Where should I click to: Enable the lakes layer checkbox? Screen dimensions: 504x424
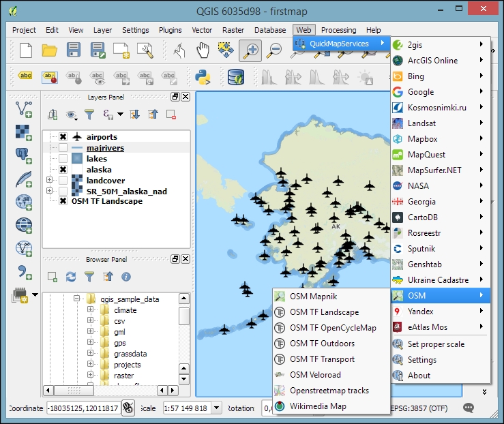(63, 159)
